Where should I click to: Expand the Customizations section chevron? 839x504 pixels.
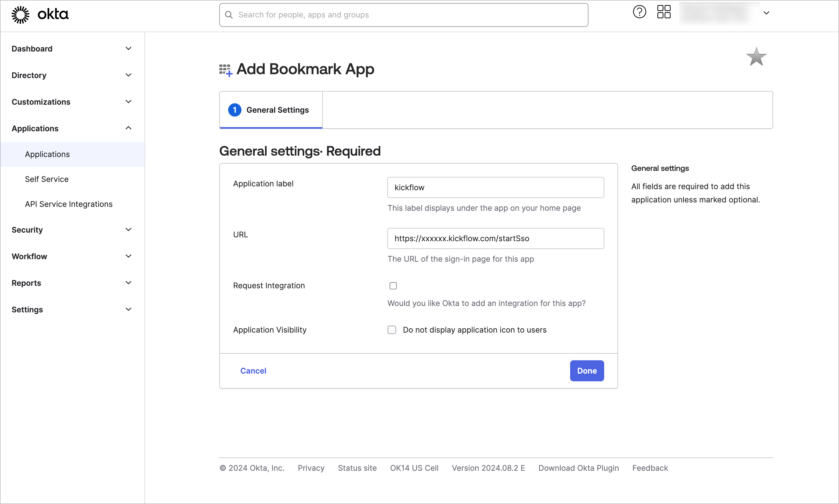[128, 102]
